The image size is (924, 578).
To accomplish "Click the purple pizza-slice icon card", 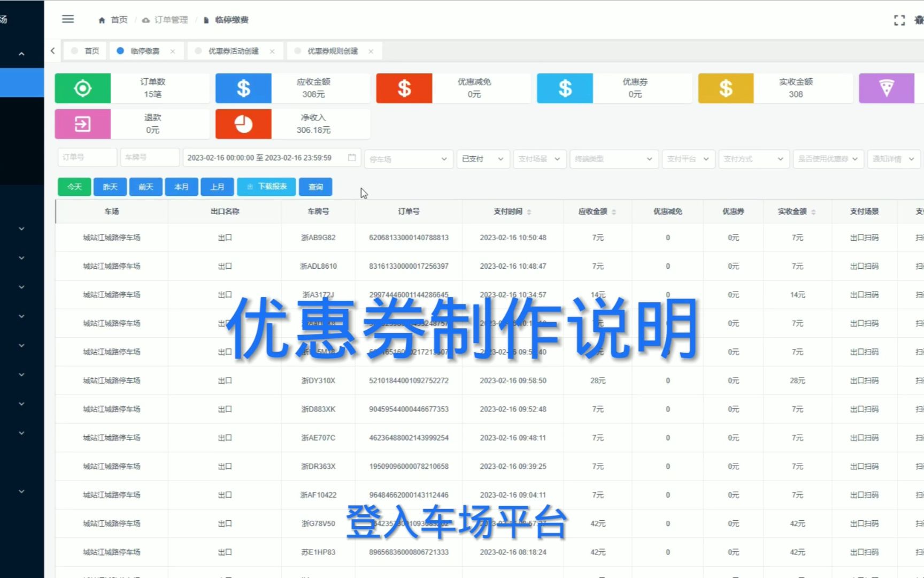I will pos(887,88).
